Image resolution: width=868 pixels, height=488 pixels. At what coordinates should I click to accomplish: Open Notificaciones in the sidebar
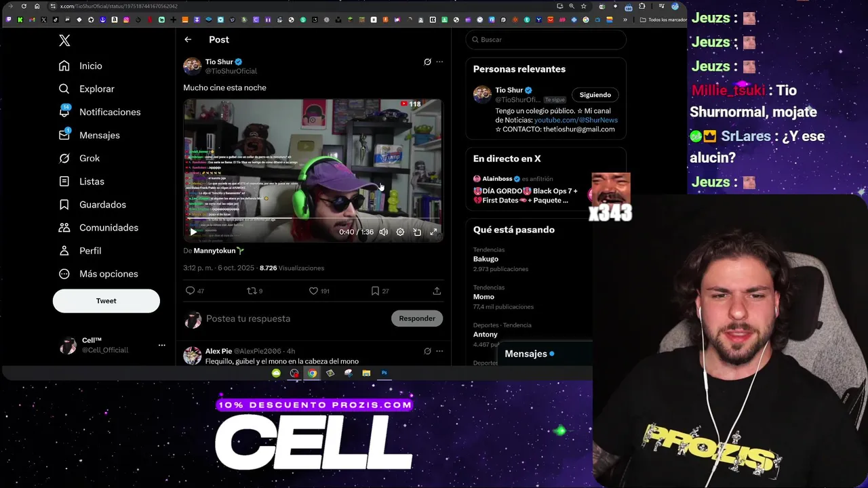100,112
